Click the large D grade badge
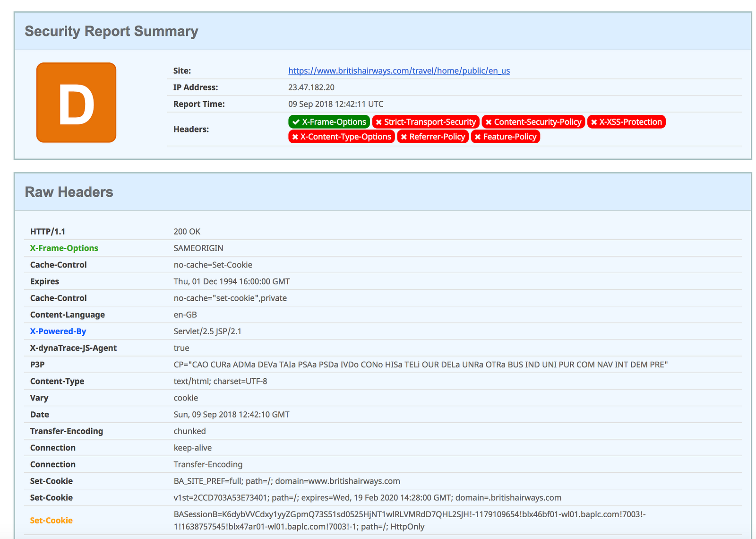 (x=76, y=103)
